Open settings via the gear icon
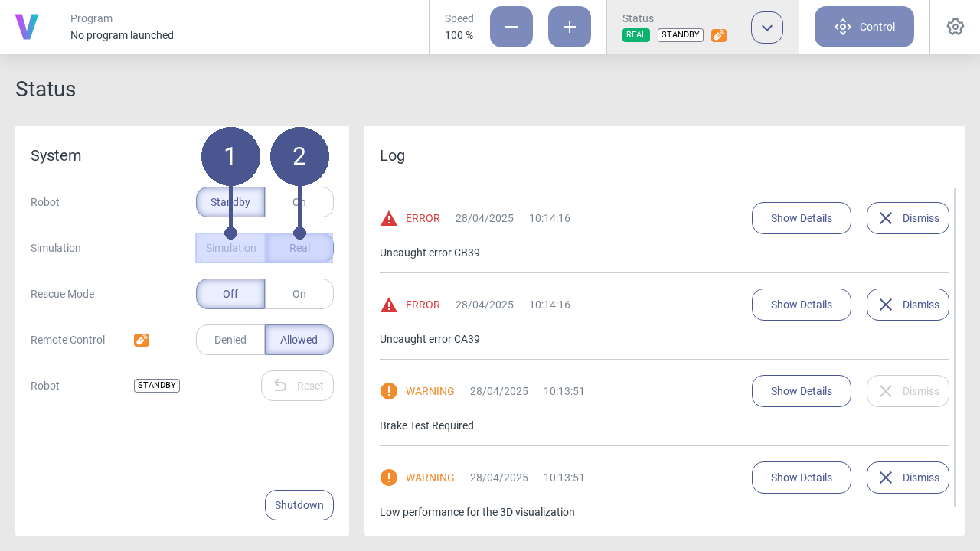 coord(955,27)
